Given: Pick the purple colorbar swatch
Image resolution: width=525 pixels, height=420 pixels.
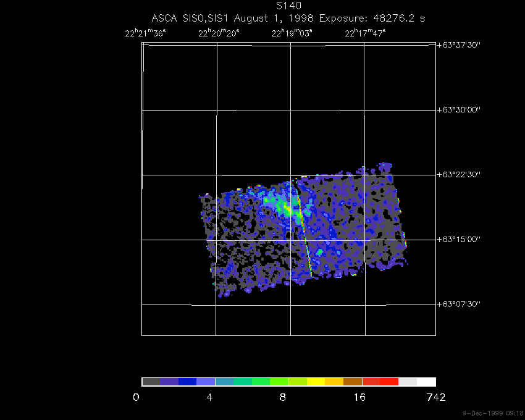Looking at the screenshot, I should (169, 382).
